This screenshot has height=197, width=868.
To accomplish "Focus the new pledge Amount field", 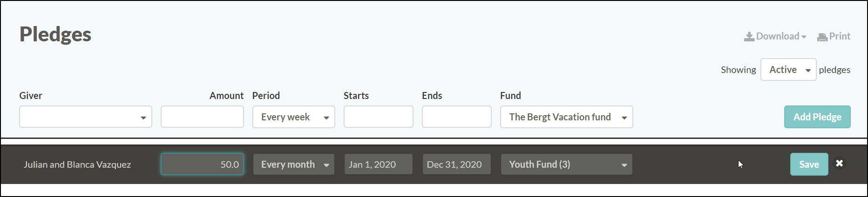I will 202,117.
